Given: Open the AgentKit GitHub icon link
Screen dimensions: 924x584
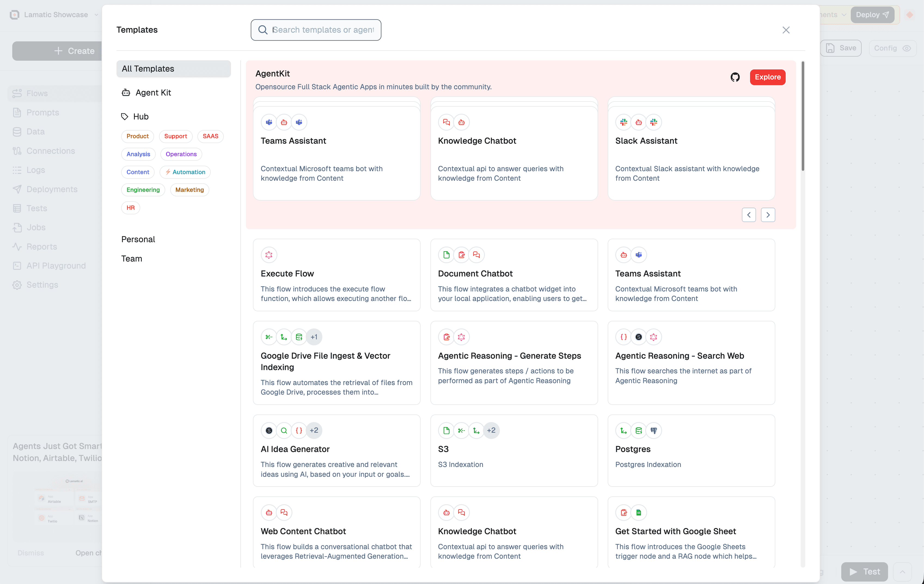Looking at the screenshot, I should [735, 77].
